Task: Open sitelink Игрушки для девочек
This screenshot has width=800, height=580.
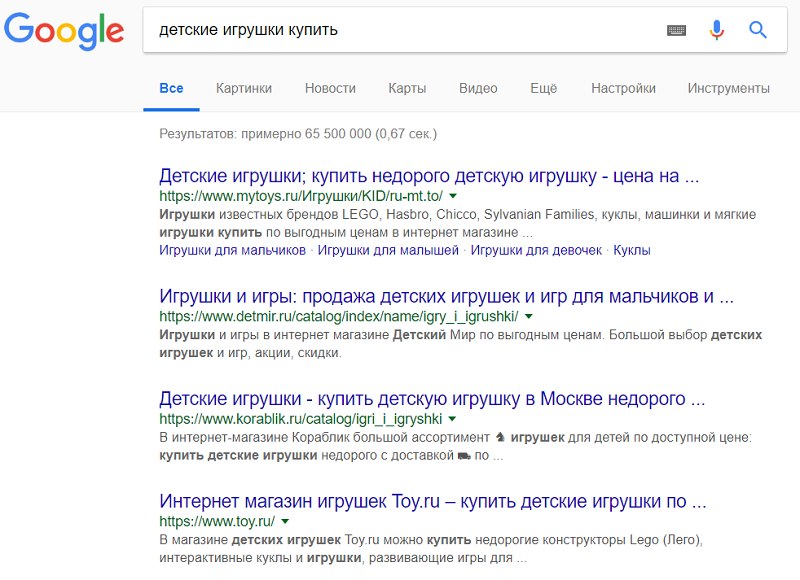Action: pos(536,250)
